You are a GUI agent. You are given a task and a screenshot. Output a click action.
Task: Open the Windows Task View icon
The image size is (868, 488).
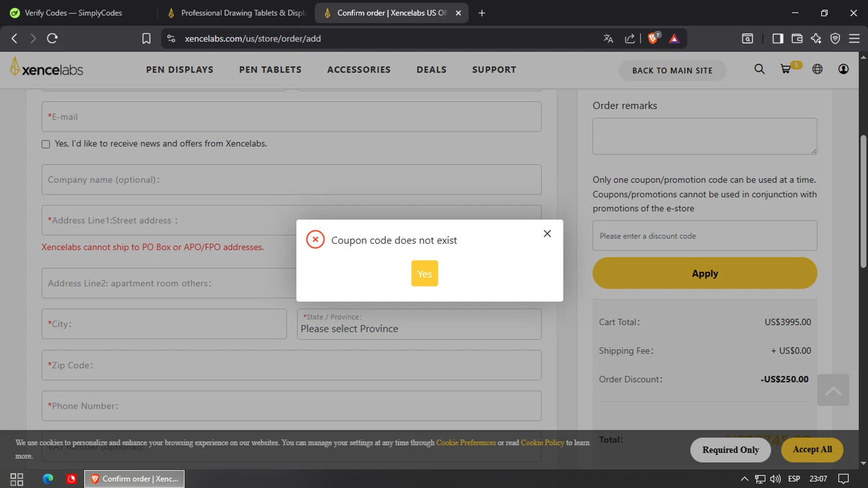(17, 479)
